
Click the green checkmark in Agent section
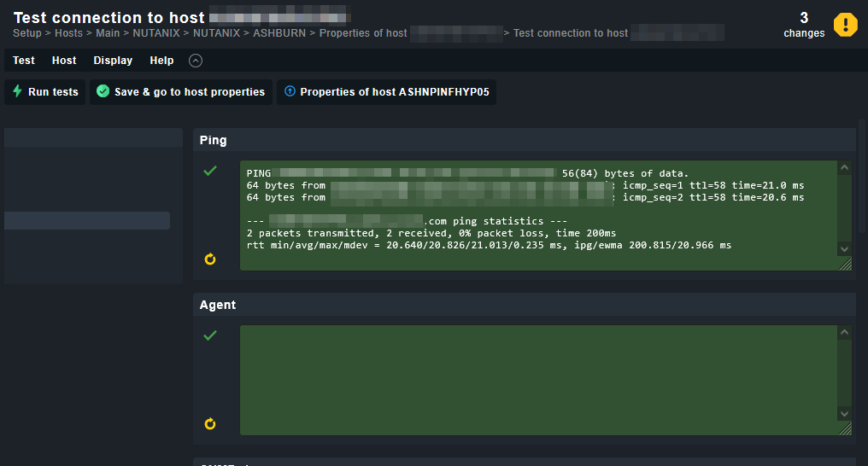210,335
